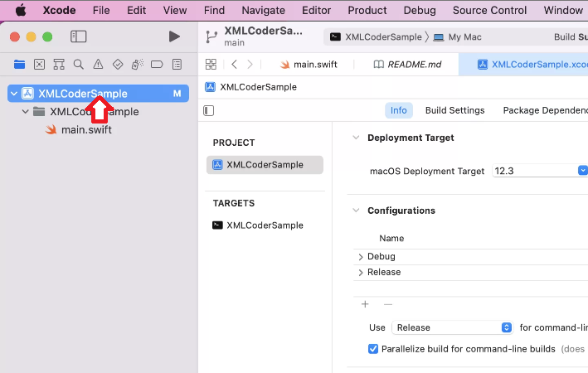This screenshot has width=588, height=373.
Task: Uncheck Parallelize build for command-line builds
Action: coord(373,349)
